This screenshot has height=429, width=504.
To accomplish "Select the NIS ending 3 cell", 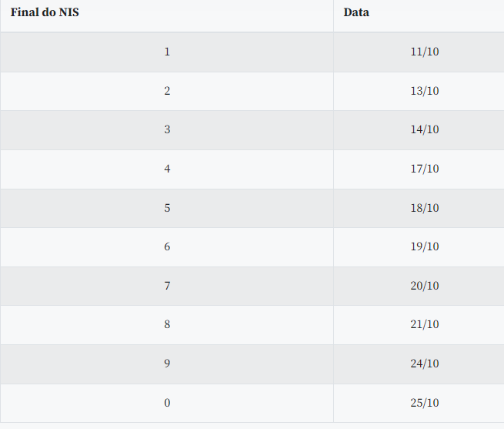I will pos(167,129).
